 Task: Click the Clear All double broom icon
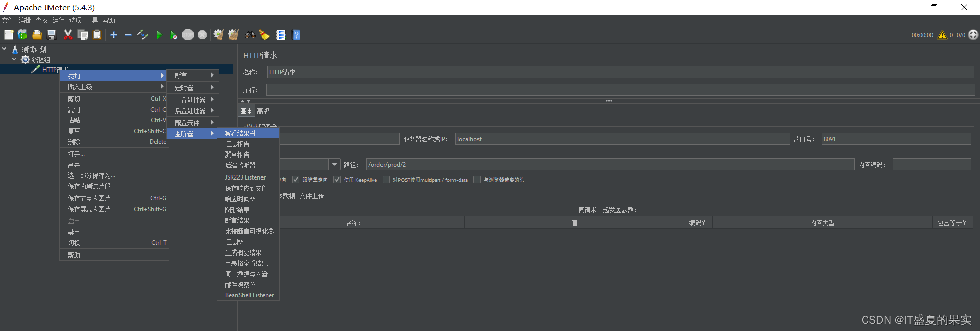(233, 35)
